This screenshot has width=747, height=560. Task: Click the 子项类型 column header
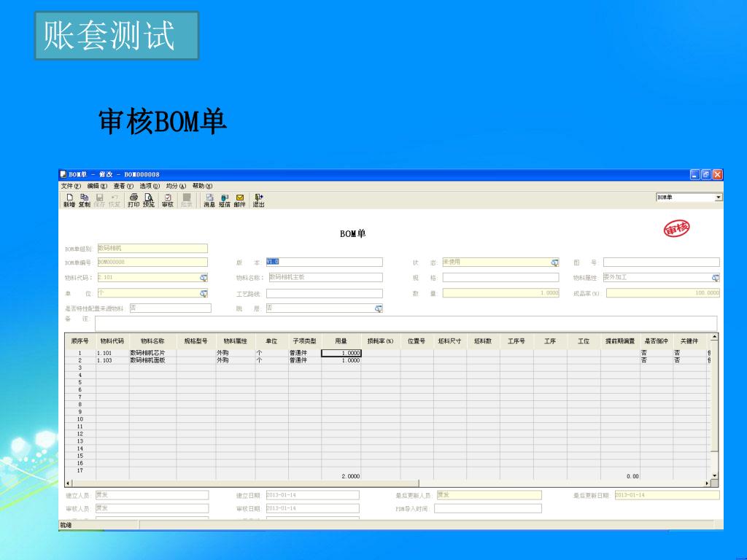(x=305, y=341)
